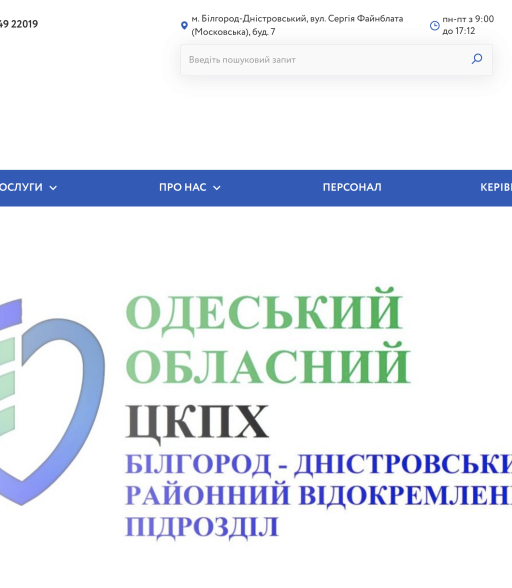Go to the ПЕРСОНАЛ page

(x=352, y=187)
